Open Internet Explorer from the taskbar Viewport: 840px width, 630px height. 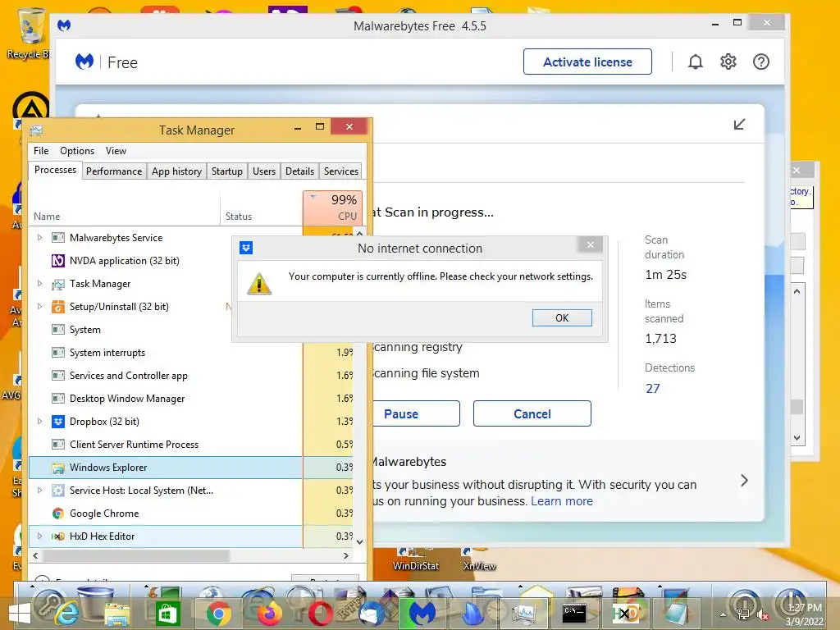[x=67, y=614]
